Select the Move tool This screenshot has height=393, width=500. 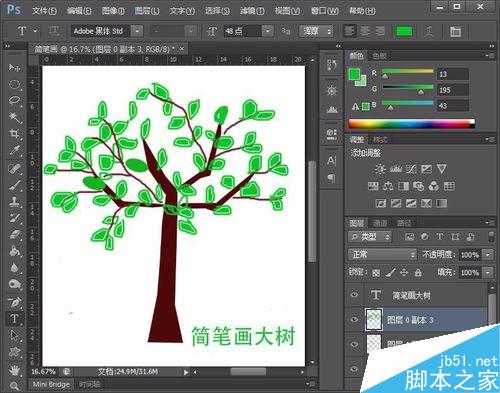pos(14,68)
